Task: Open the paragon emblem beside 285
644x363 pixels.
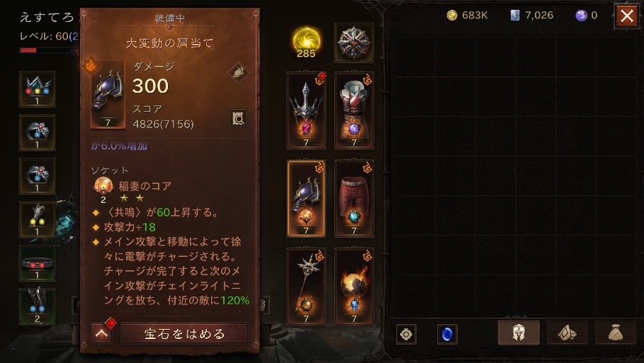Action: tap(354, 42)
